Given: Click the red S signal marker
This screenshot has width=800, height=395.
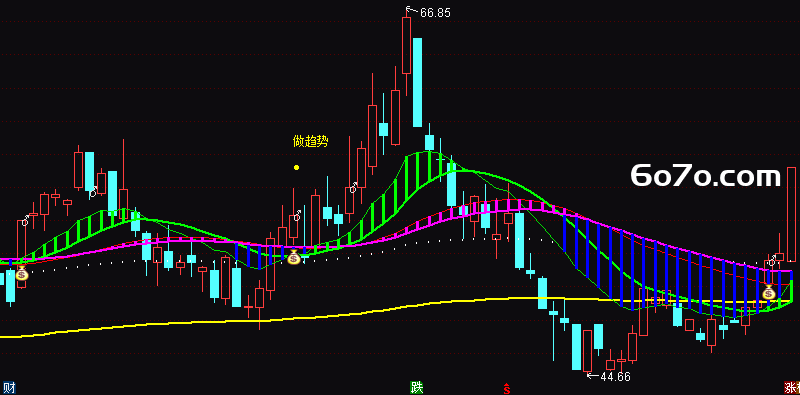Looking at the screenshot, I should tap(507, 388).
